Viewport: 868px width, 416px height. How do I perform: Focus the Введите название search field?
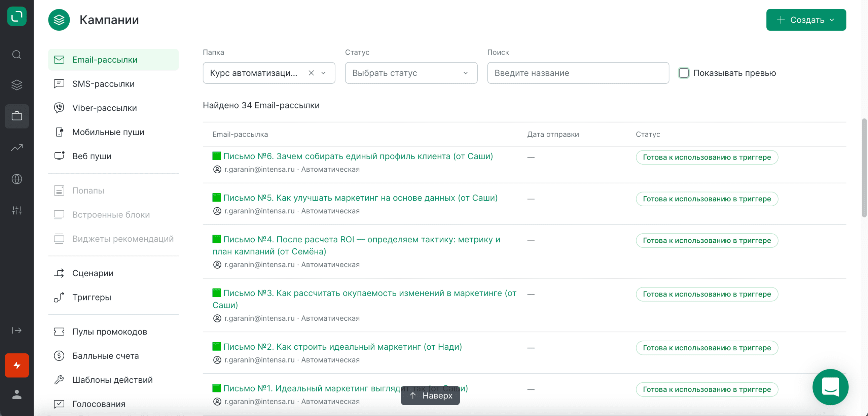pyautogui.click(x=578, y=73)
